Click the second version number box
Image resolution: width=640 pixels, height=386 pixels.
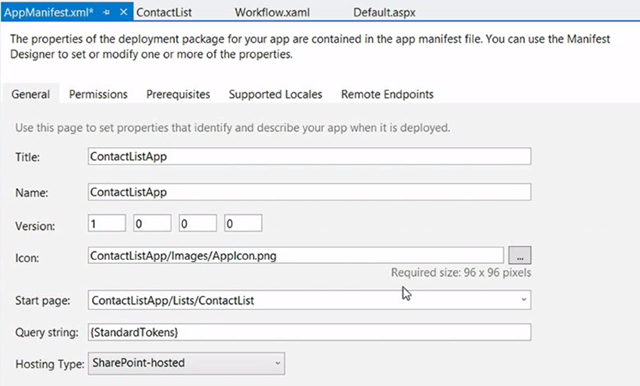(x=152, y=223)
